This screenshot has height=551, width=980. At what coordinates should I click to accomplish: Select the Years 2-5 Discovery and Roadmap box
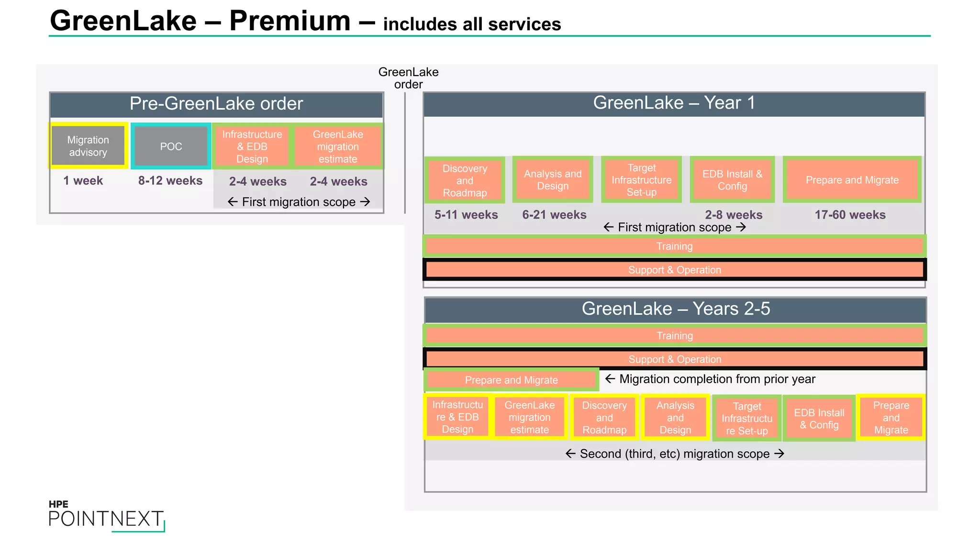(x=604, y=418)
